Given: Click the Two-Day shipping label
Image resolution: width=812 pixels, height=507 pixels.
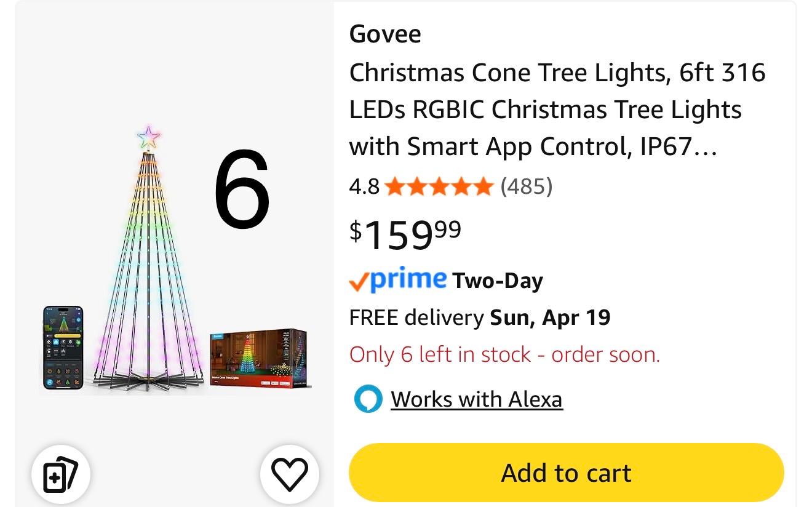Looking at the screenshot, I should click(x=497, y=281).
